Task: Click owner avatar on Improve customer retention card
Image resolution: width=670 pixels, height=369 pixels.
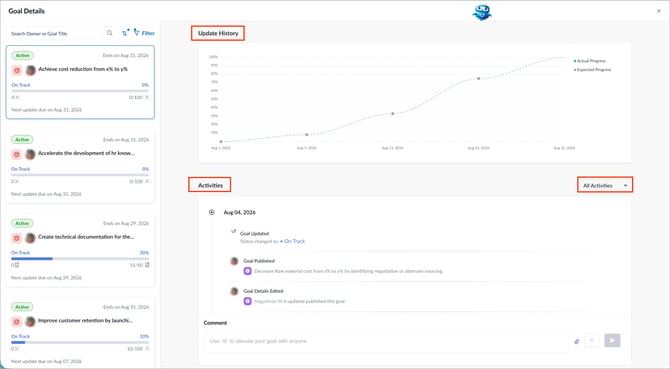Action: pyautogui.click(x=30, y=322)
